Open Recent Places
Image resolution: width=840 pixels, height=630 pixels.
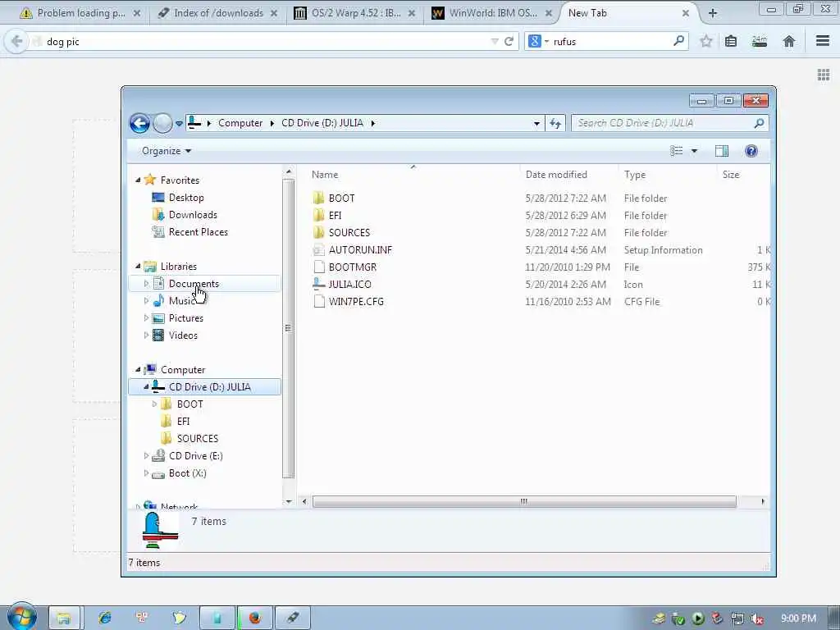pyautogui.click(x=199, y=232)
